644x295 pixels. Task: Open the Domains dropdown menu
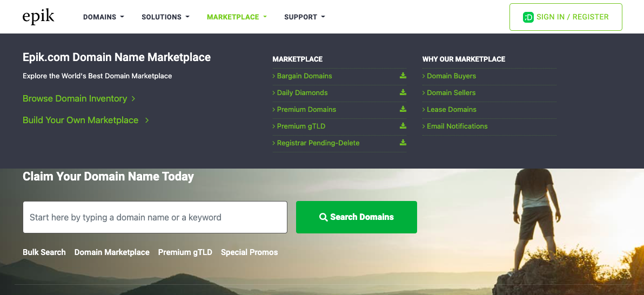point(104,17)
